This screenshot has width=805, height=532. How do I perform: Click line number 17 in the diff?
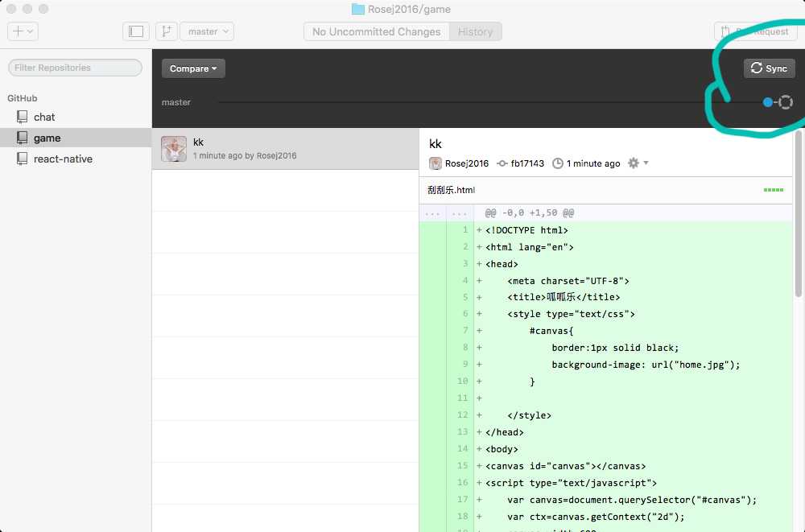click(462, 499)
